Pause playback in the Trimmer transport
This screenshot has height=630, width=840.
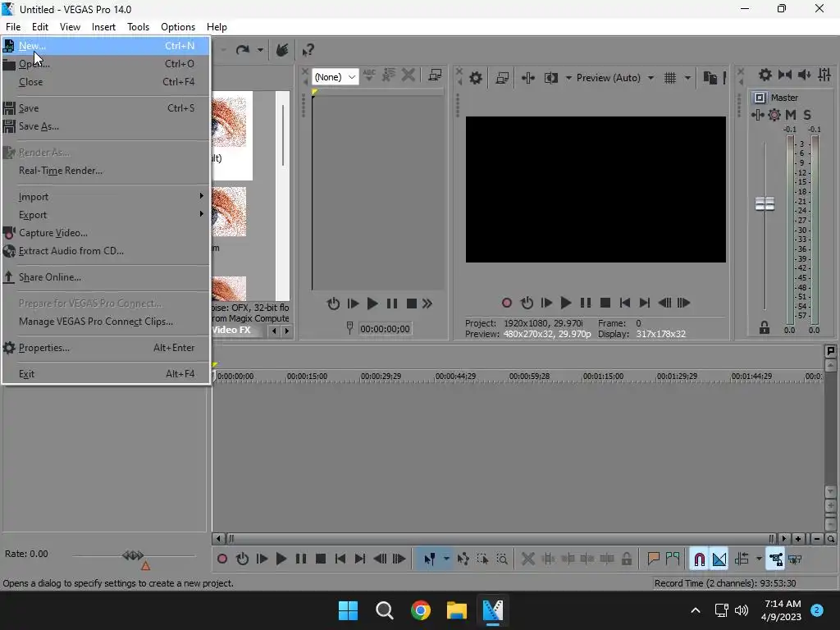pos(392,304)
